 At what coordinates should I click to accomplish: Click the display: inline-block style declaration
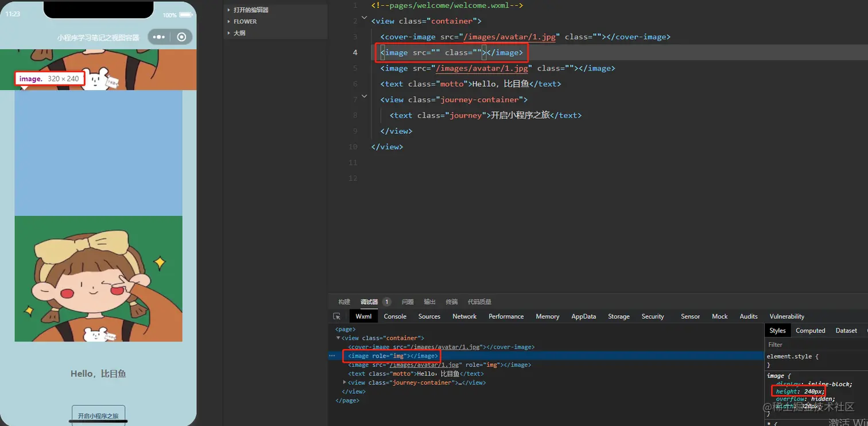coord(814,384)
